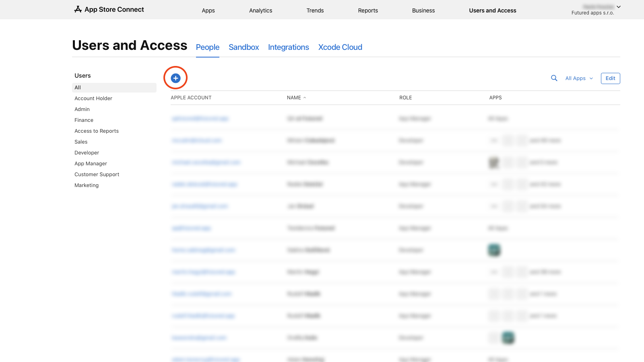Open the Integrations tab

(288, 47)
